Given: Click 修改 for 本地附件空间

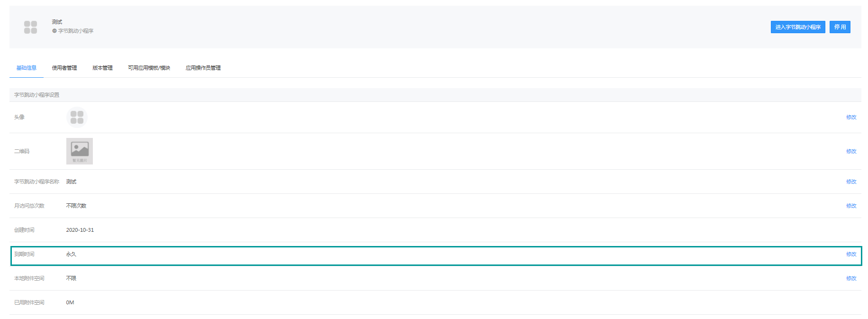Looking at the screenshot, I should pos(851,278).
